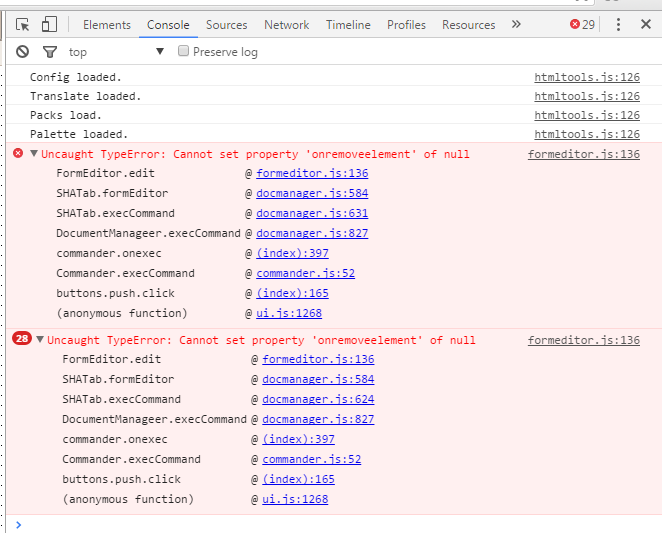Viewport: 662px width, 533px height.
Task: Switch to the Elements tab
Action: click(107, 25)
